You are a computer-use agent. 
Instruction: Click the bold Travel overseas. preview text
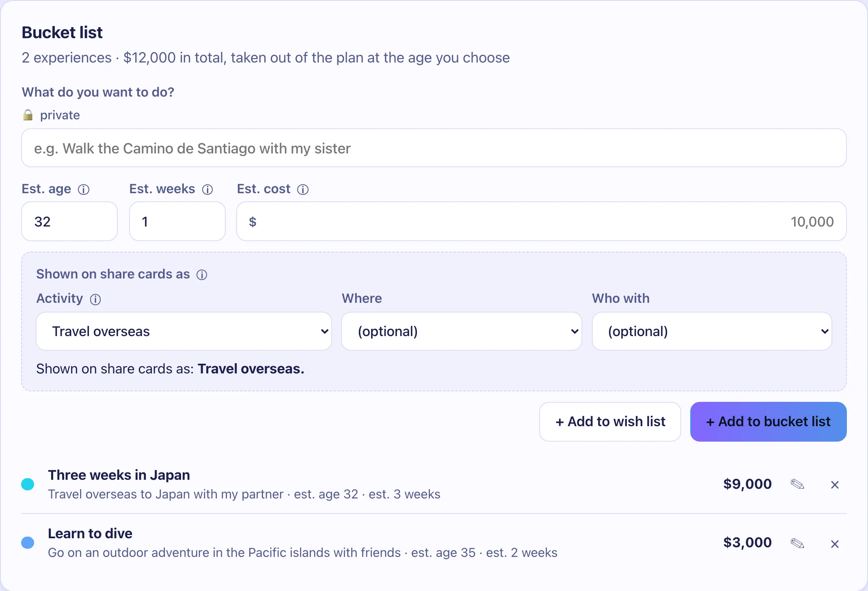point(251,369)
